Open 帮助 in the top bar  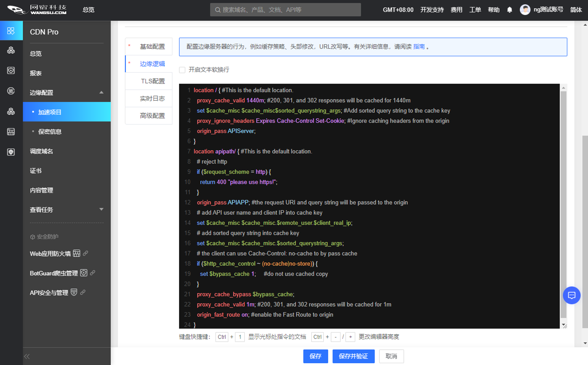494,10
